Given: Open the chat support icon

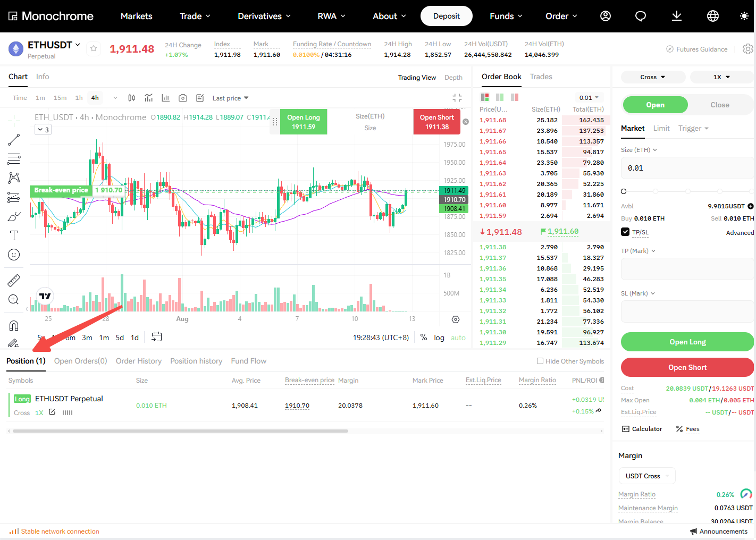Looking at the screenshot, I should (641, 16).
